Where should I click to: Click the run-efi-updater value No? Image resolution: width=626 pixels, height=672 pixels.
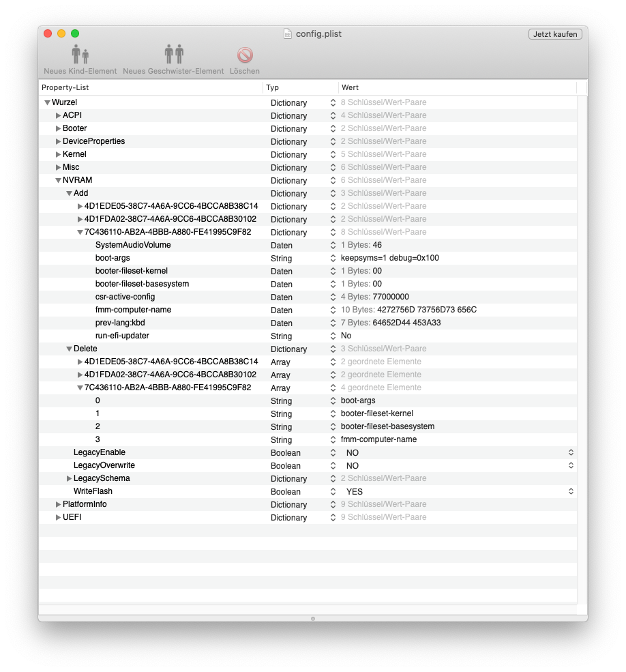pos(346,336)
